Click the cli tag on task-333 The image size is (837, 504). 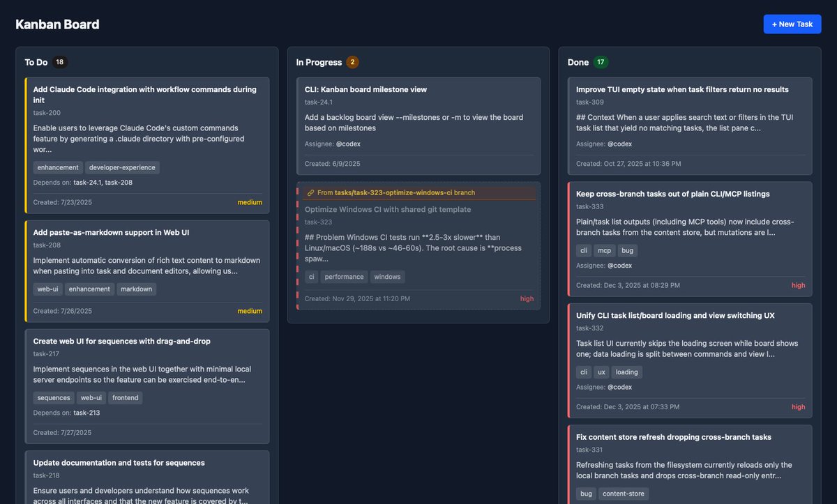585,250
